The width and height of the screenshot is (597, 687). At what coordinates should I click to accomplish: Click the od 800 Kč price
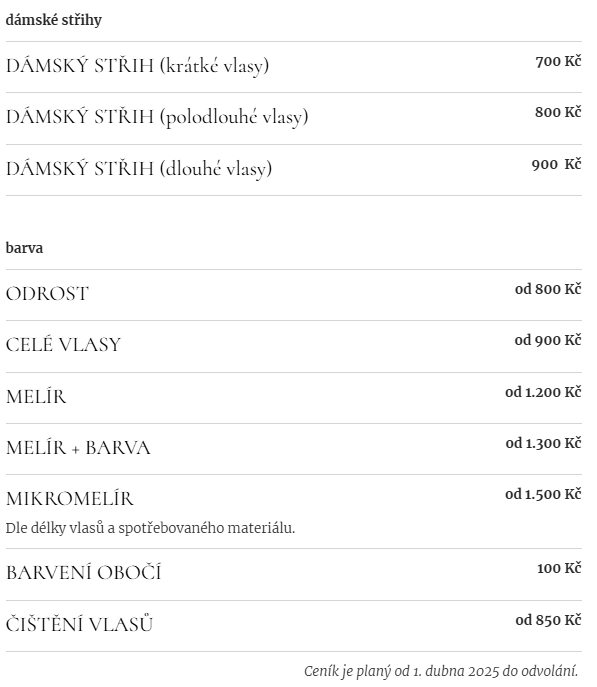[x=548, y=289]
